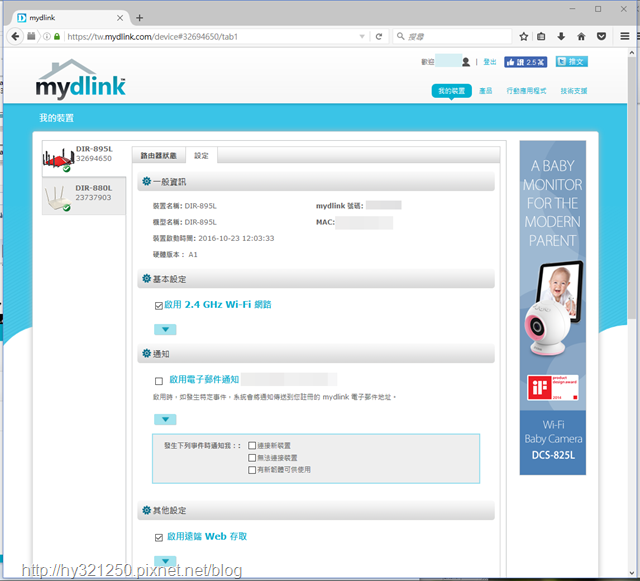Click the Pocket shield icon
The image size is (640, 581).
[x=601, y=37]
